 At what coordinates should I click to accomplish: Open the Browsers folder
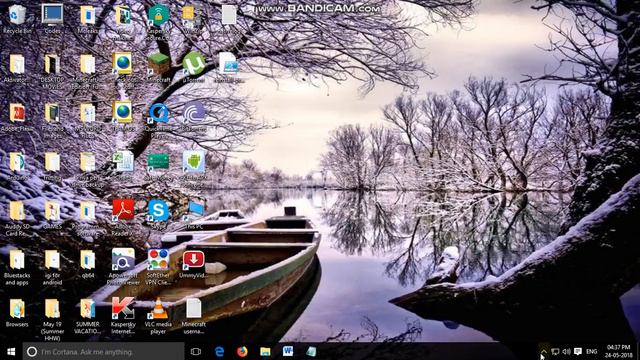(17, 312)
